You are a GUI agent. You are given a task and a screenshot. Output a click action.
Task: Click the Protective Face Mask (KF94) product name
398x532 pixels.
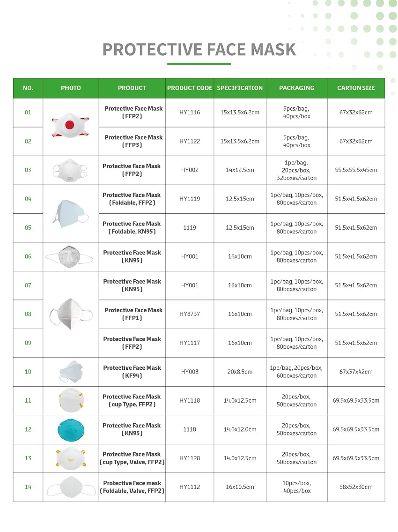tap(132, 372)
